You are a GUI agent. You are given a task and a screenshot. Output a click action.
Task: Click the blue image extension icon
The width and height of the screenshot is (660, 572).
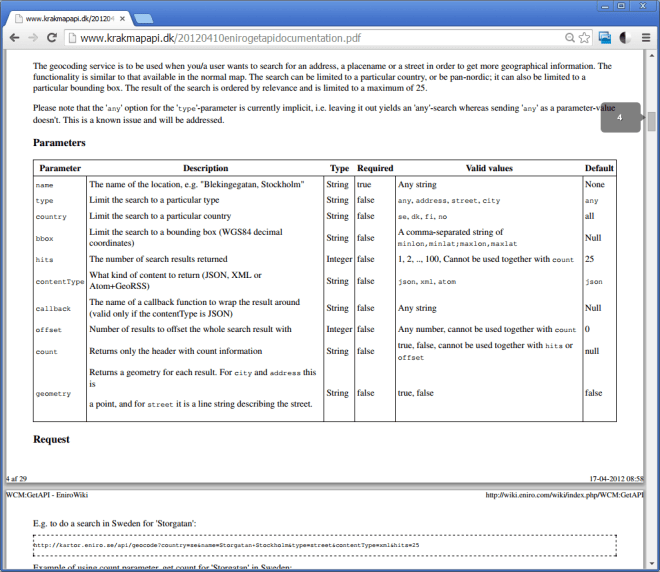click(x=605, y=38)
